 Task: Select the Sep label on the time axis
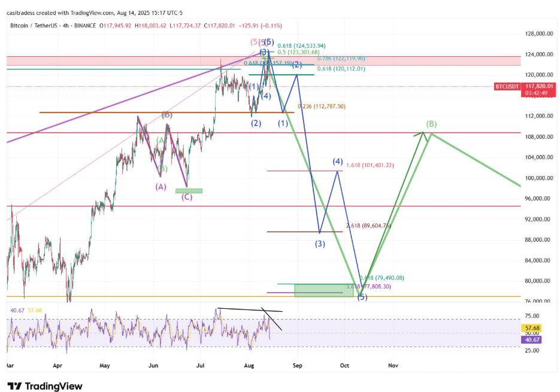(x=298, y=365)
